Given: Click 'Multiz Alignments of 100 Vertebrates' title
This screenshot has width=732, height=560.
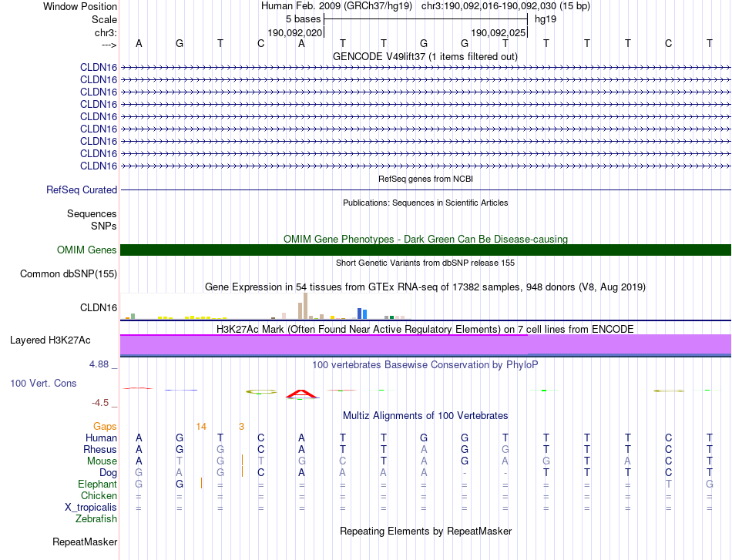Looking at the screenshot, I should [x=425, y=415].
